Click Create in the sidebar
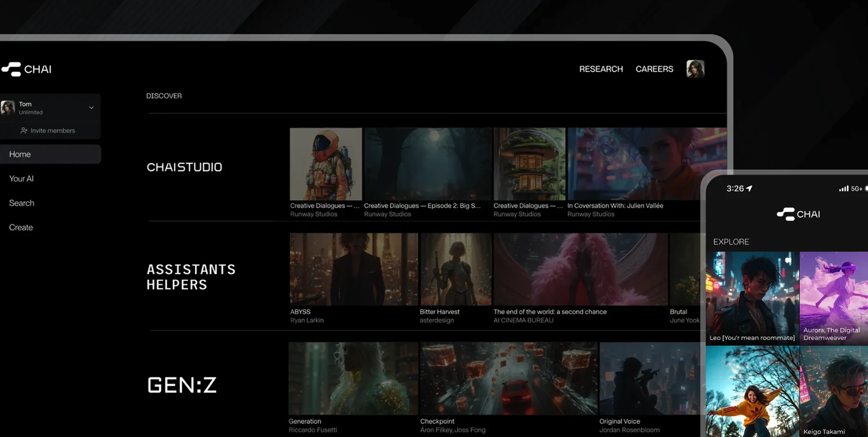 pyautogui.click(x=21, y=228)
